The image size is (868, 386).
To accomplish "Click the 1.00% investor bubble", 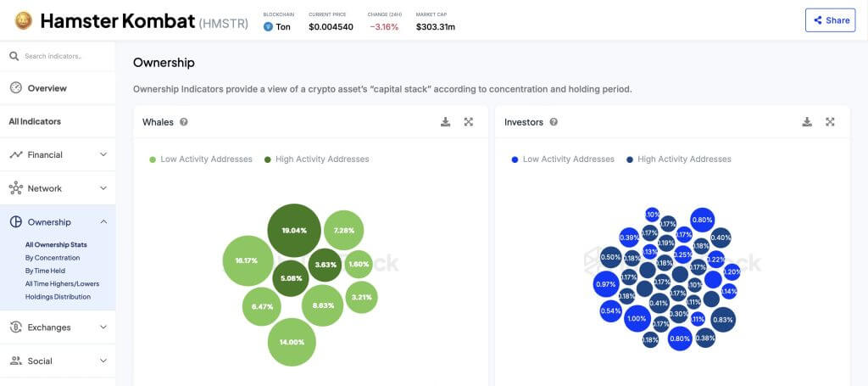I will (637, 318).
